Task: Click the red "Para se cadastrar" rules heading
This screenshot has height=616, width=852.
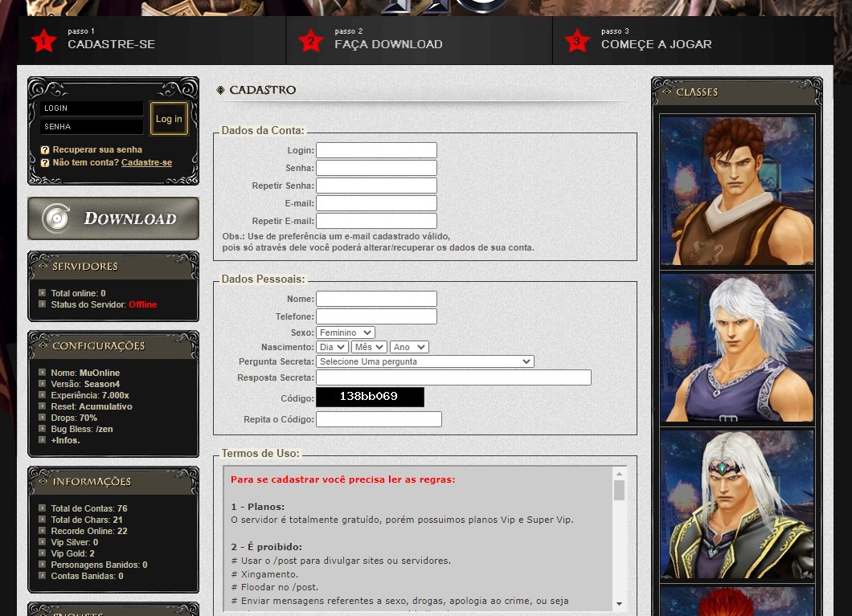Action: point(343,479)
